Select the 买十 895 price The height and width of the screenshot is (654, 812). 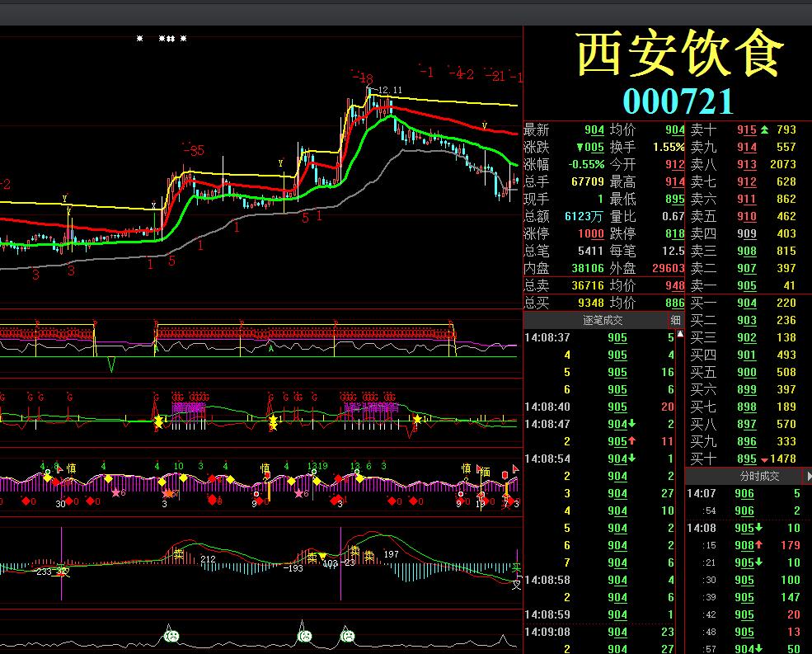point(747,459)
